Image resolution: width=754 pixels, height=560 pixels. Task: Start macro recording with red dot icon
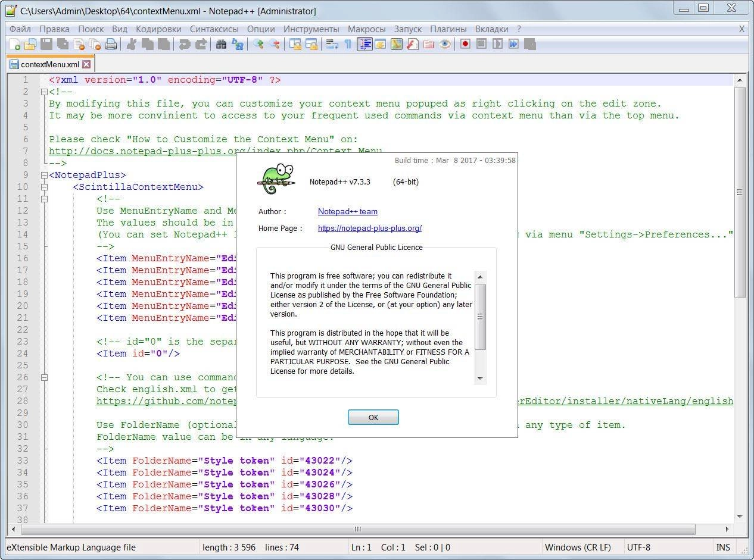point(465,44)
